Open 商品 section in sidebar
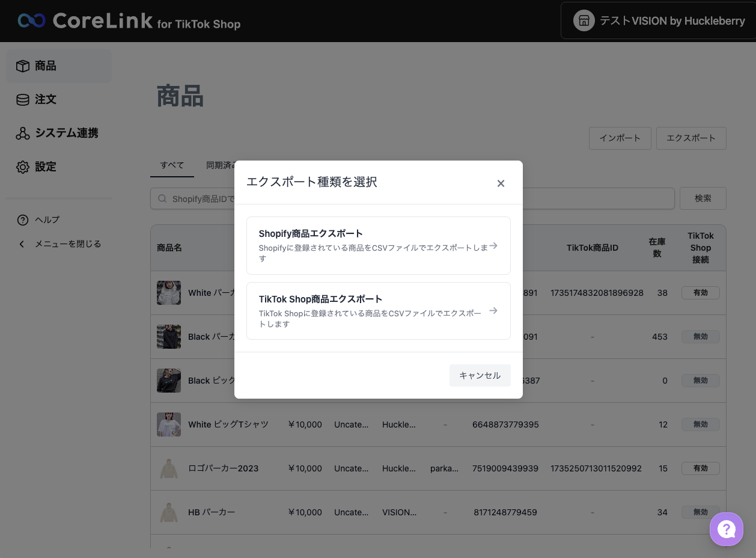The width and height of the screenshot is (756, 558). [59, 66]
